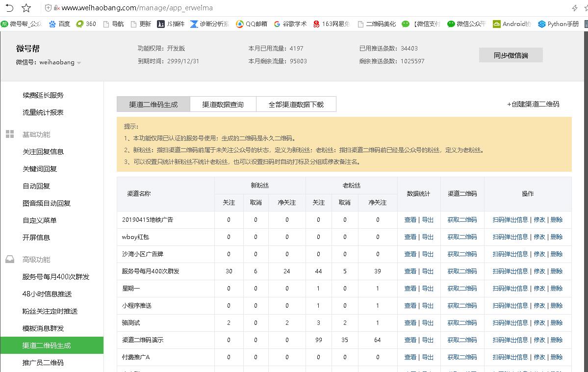Click the 高级功能 inbox icon

10,260
